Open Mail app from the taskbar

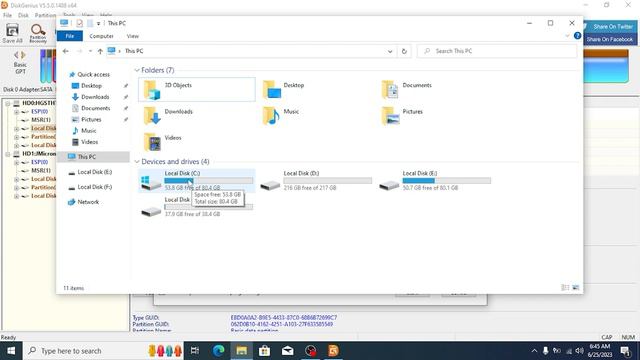[287, 351]
